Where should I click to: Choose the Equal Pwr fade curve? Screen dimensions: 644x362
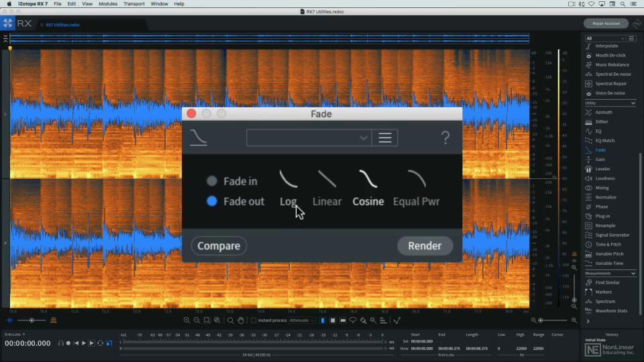pyautogui.click(x=417, y=188)
